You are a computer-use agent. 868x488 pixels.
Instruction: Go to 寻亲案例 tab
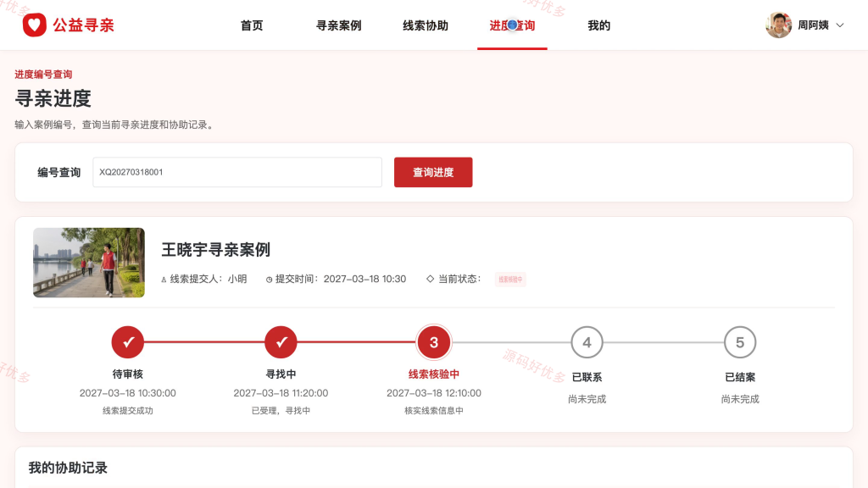click(339, 25)
